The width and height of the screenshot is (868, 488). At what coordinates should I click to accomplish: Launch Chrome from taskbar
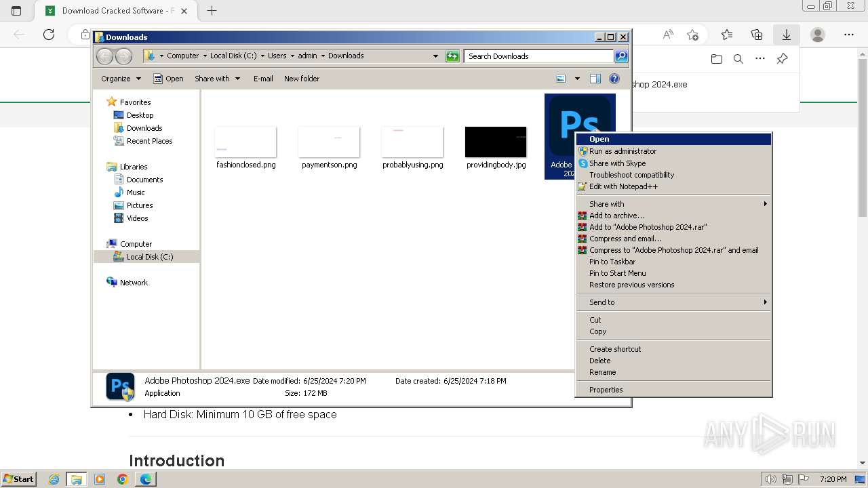(x=123, y=479)
